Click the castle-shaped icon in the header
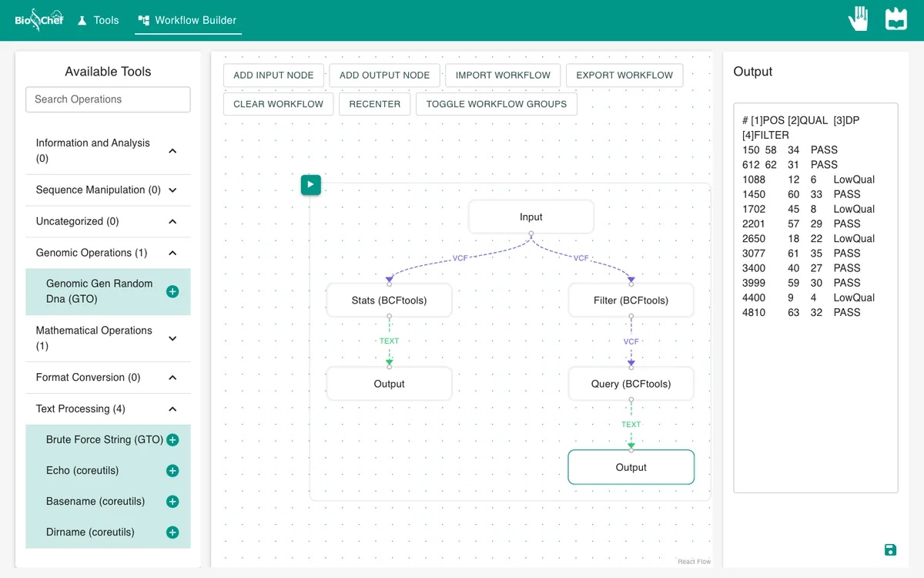The width and height of the screenshot is (924, 578). (896, 18)
